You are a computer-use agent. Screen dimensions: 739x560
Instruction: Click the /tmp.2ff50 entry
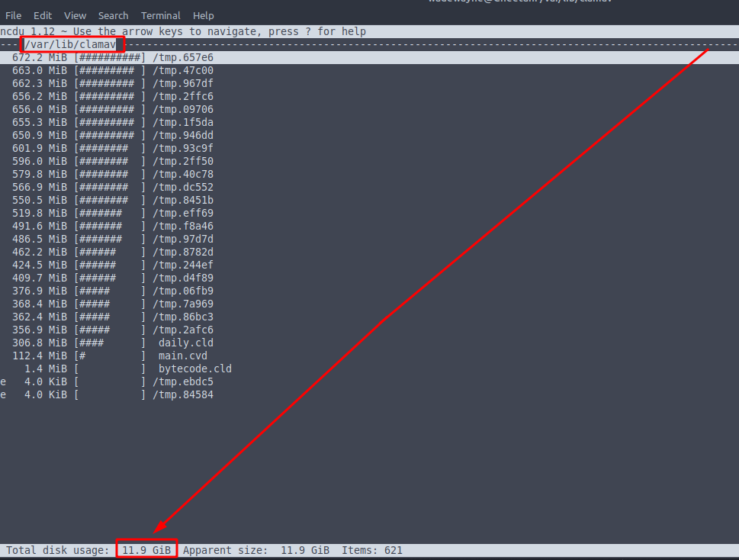click(x=369, y=161)
